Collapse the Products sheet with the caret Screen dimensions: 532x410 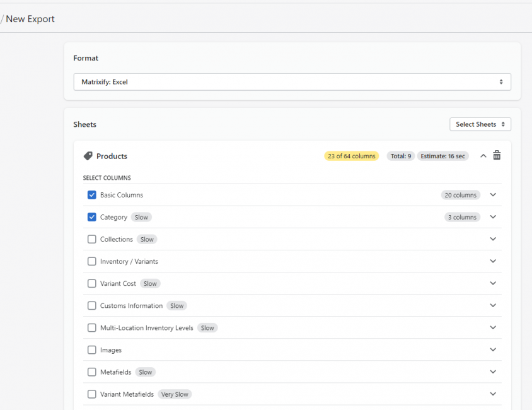[x=483, y=155]
